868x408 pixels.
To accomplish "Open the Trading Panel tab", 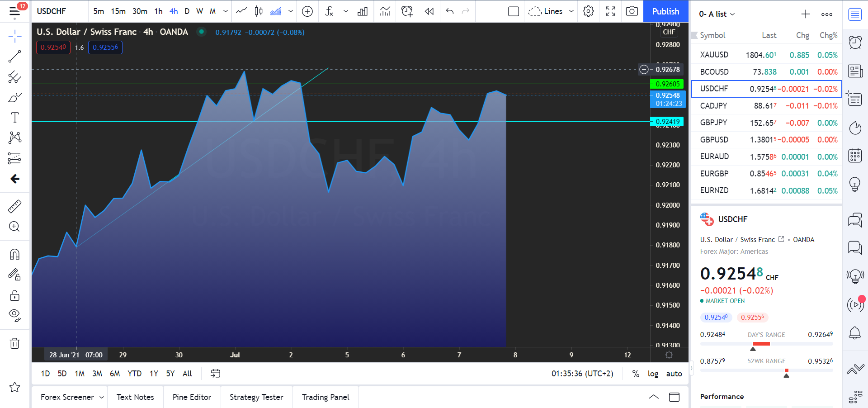I will pyautogui.click(x=325, y=397).
